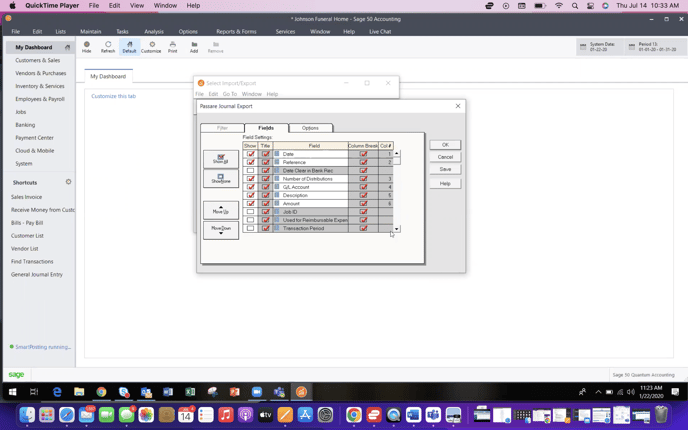Open Customers & Sales in sidebar

click(x=38, y=60)
